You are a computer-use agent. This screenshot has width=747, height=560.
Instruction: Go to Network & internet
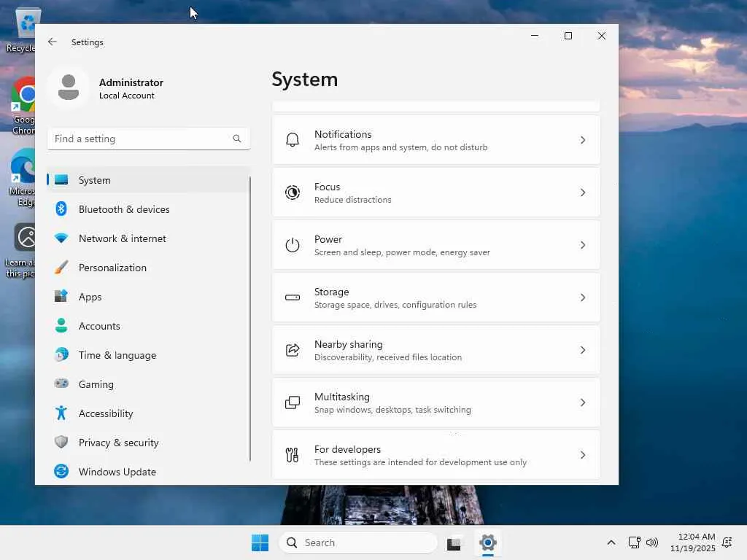click(x=148, y=238)
